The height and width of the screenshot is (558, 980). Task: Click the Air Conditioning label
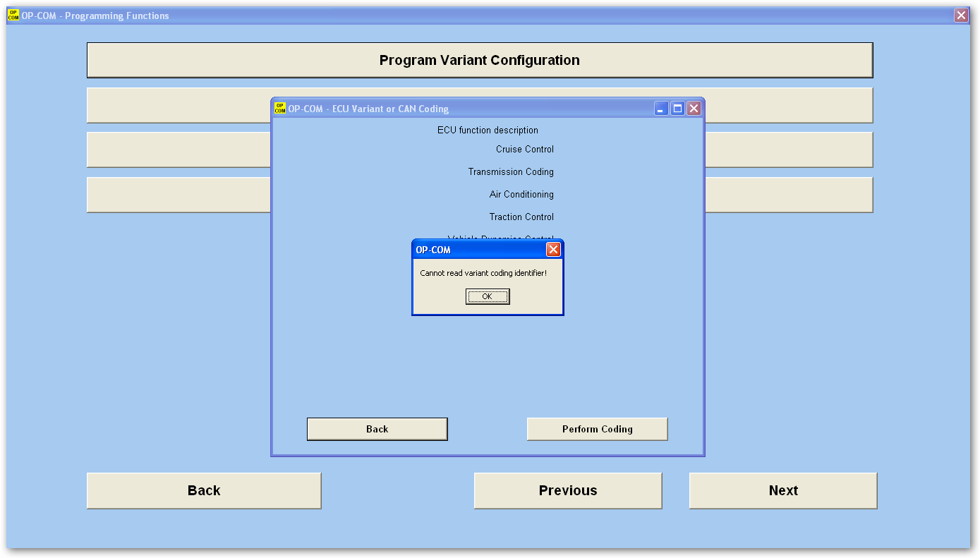521,195
